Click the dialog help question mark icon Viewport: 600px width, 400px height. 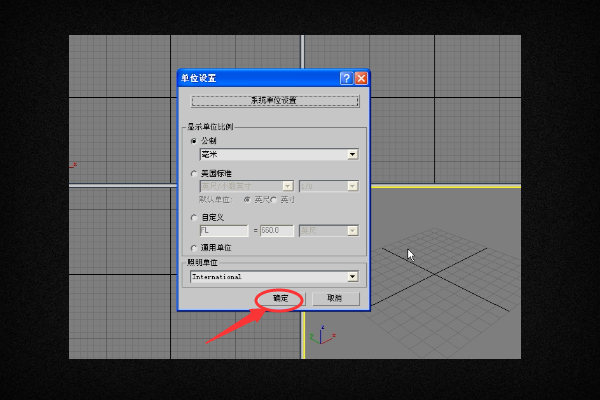click(346, 78)
